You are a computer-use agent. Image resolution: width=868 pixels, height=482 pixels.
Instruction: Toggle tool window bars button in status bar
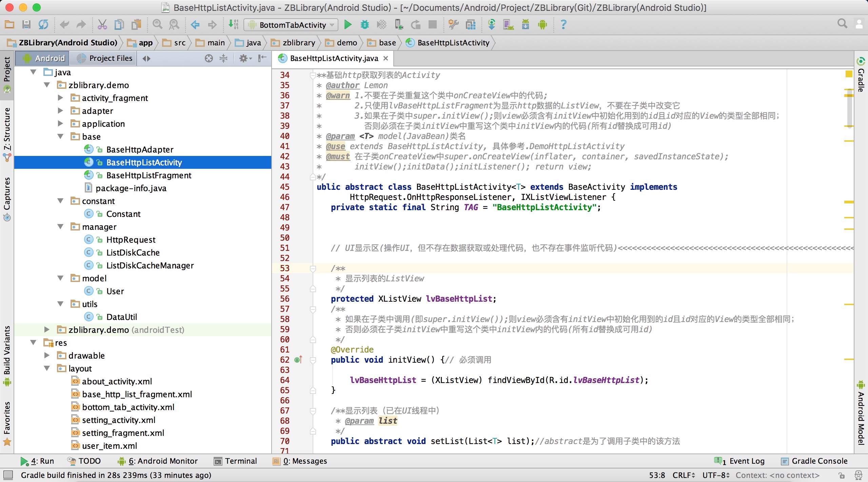pos(8,475)
